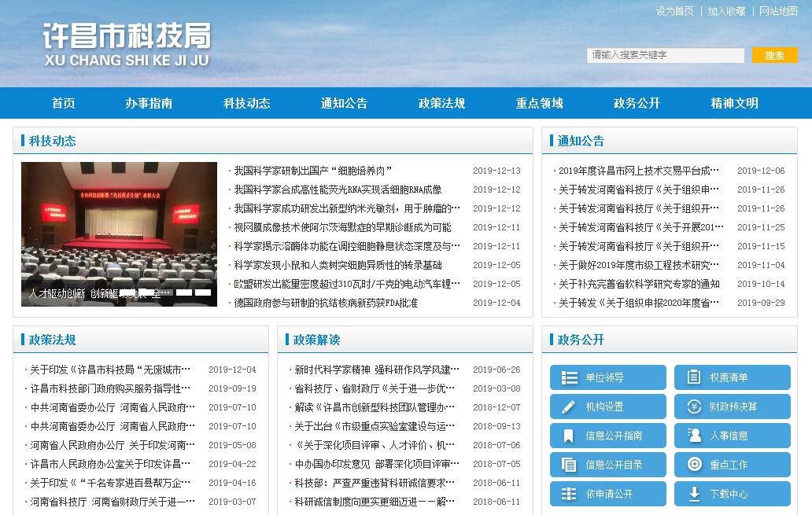Click the documents icon for 信息公开目录
This screenshot has height=515, width=812.
(569, 465)
